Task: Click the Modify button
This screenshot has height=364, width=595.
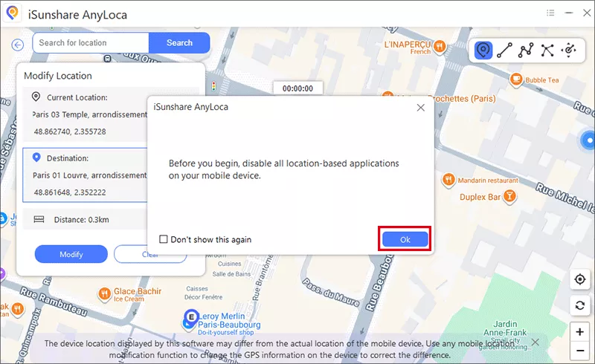Action: 71,254
